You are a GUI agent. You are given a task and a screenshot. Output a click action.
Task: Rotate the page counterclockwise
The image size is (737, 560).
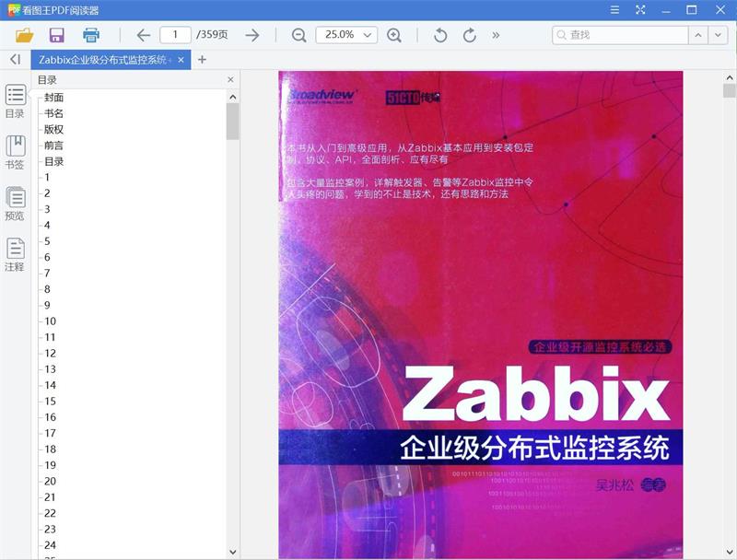point(439,34)
